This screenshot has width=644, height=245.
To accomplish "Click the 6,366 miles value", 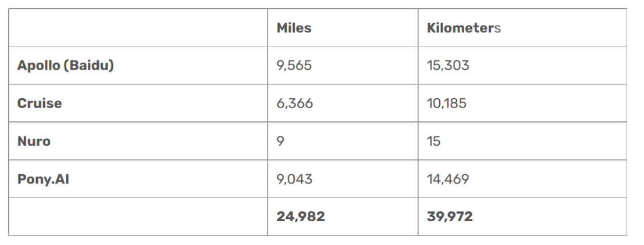I will point(294,103).
